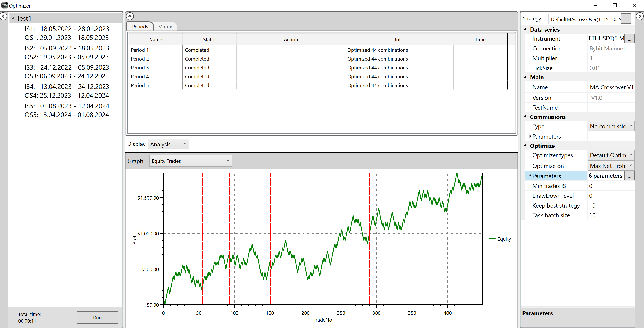Open the Optimizer types dropdown
This screenshot has width=644, height=328.
611,155
